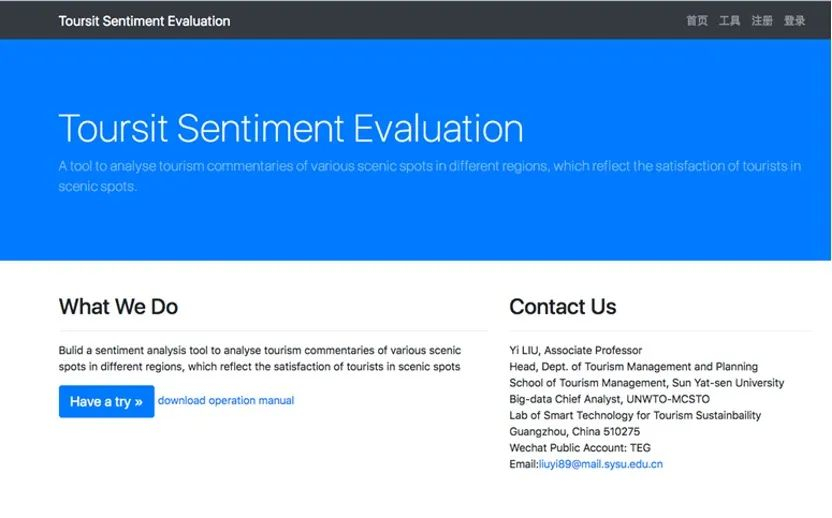Click the Contact Us heading
Viewport: 832px width, 518px height.
coord(563,307)
